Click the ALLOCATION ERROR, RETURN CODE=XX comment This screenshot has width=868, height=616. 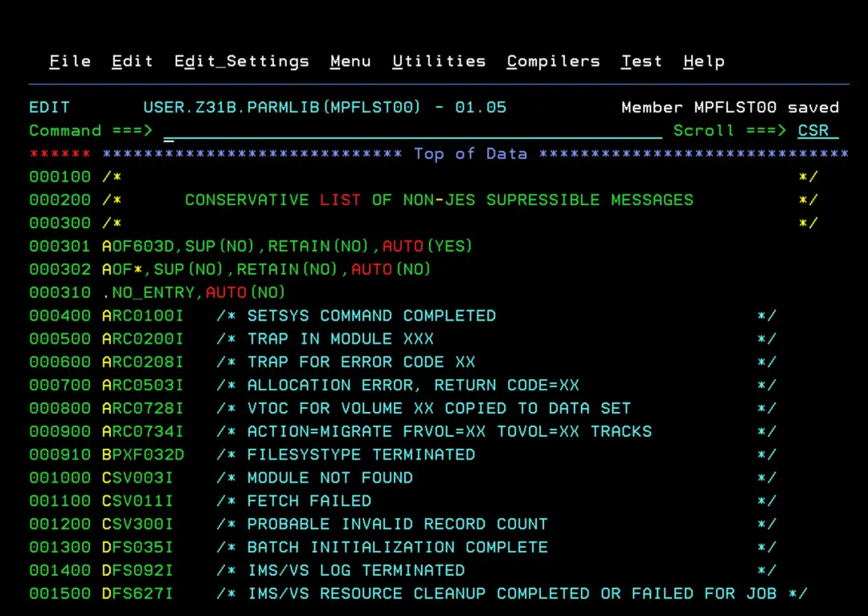413,386
